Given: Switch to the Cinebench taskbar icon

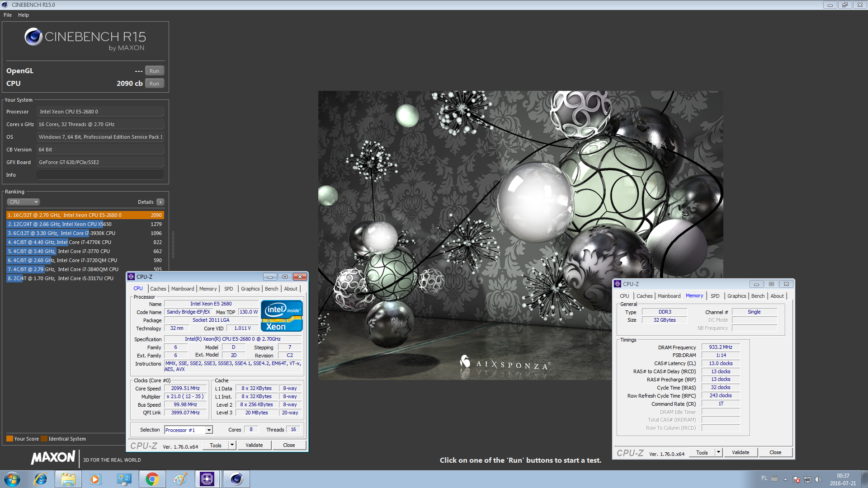Looking at the screenshot, I should 236,479.
